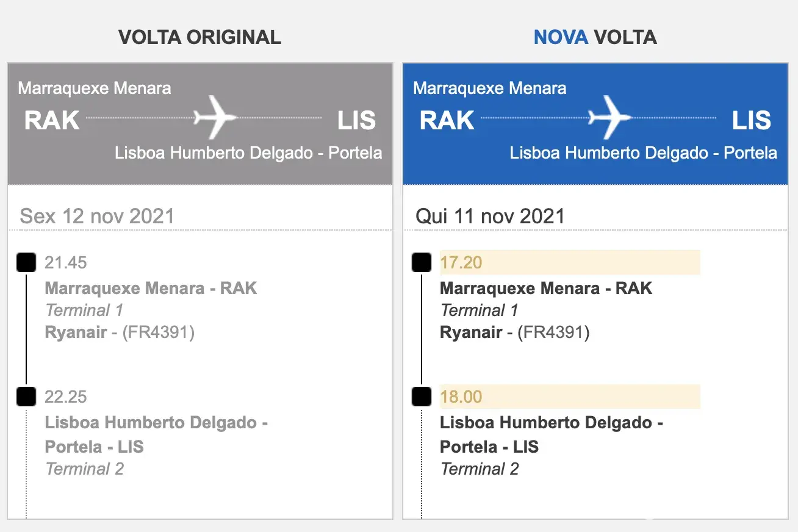Click Ryanair flight FR4391 in the original return
This screenshot has height=532, width=798.
coord(120,332)
